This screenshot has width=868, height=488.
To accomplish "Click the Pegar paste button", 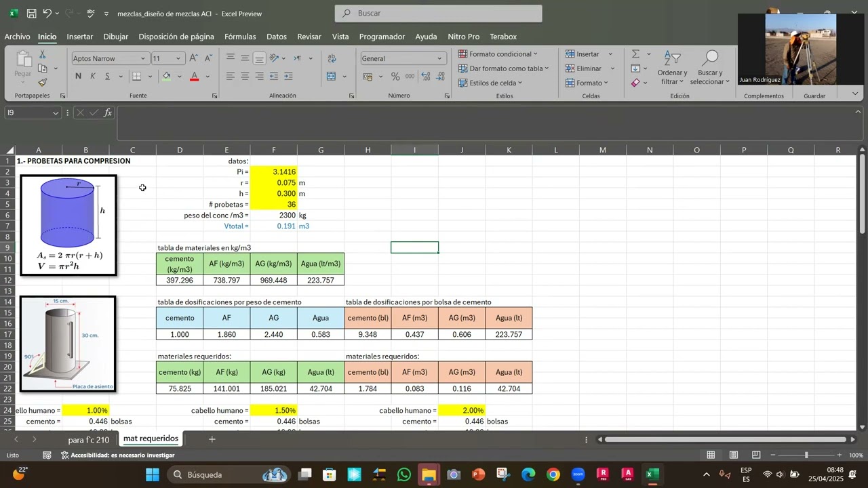I will 23,66.
